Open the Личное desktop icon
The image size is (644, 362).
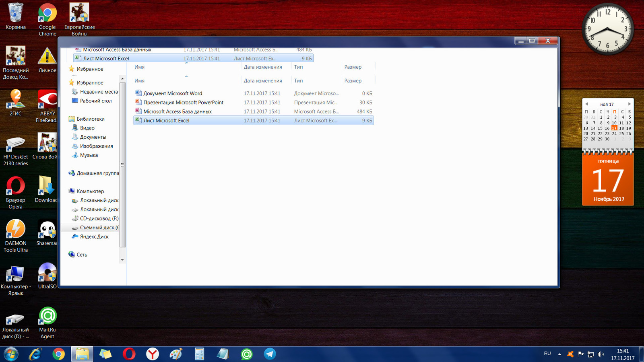pos(47,60)
